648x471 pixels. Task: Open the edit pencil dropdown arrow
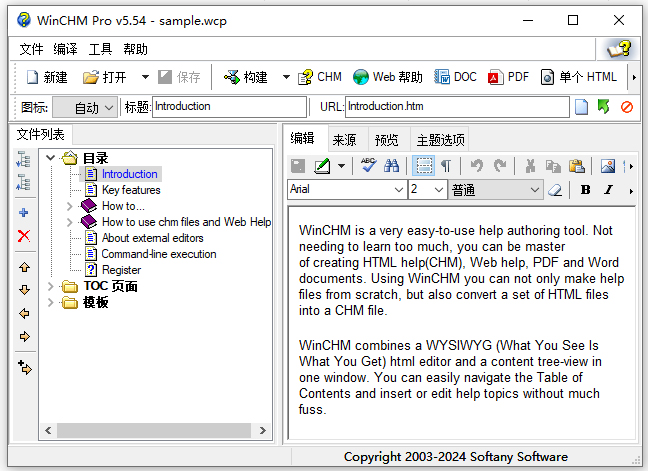tap(341, 166)
